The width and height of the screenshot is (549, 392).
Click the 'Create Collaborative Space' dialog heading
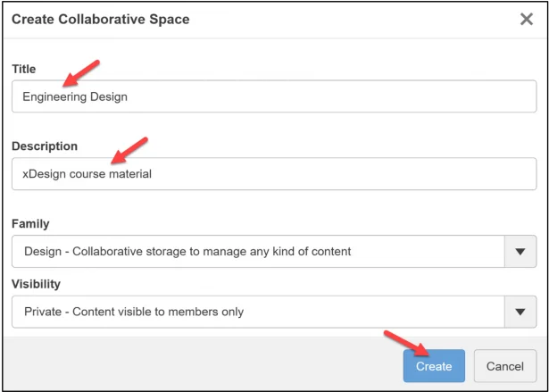[x=100, y=19]
